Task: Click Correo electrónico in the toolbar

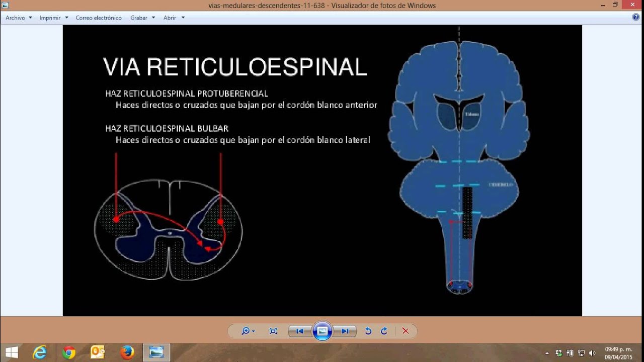Action: pos(99,18)
